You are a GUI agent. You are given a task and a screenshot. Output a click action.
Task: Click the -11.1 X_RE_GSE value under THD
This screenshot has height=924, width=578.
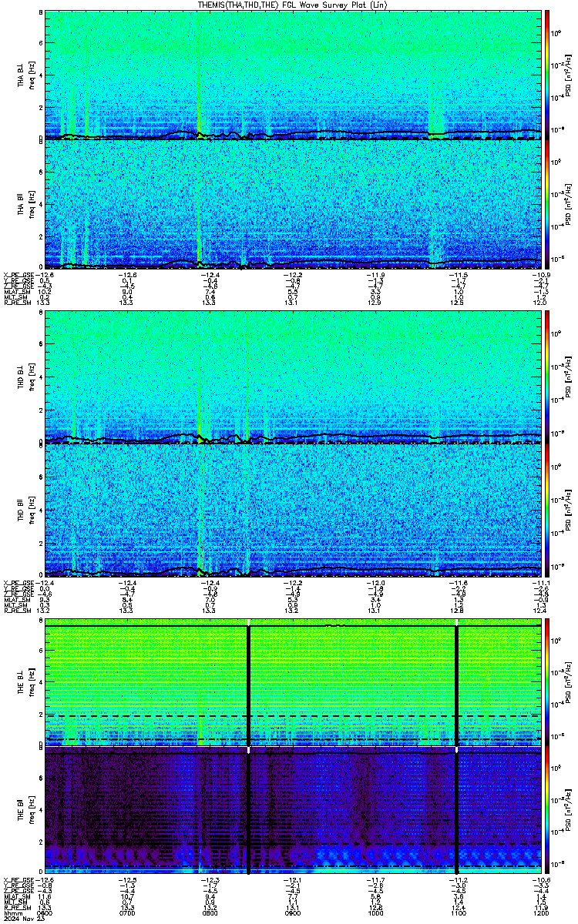click(x=543, y=582)
